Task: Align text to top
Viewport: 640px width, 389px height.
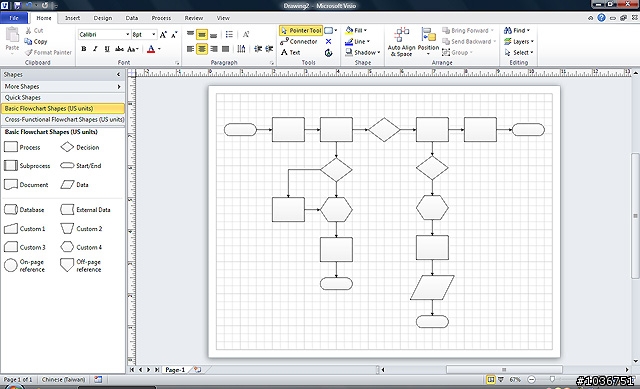Action: pyautogui.click(x=190, y=34)
